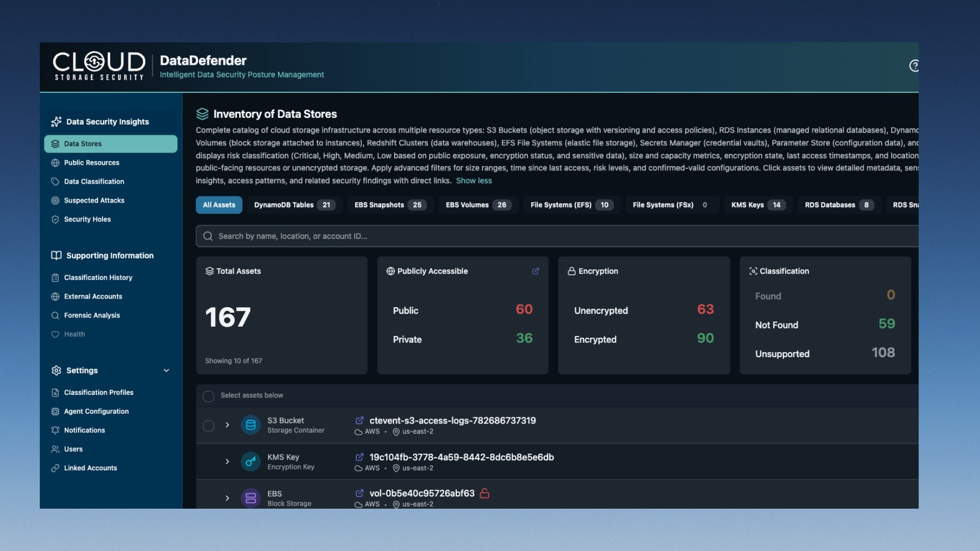The image size is (980, 551).
Task: Expand the S3 Bucket row chevron
Action: pyautogui.click(x=227, y=425)
